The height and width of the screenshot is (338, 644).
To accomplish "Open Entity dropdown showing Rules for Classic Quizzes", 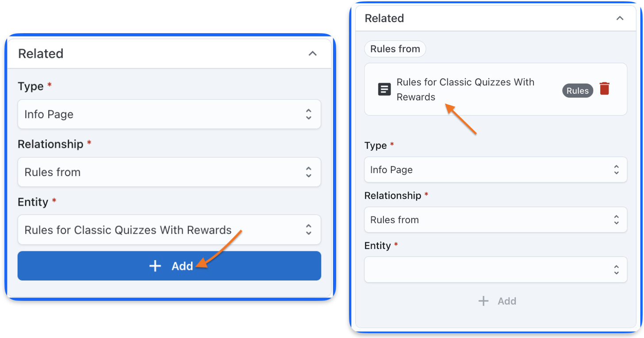I will (169, 230).
